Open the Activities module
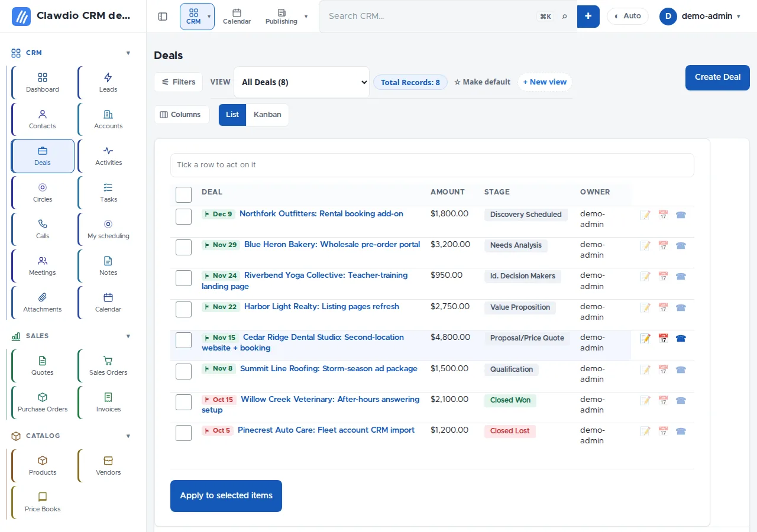 coord(108,156)
